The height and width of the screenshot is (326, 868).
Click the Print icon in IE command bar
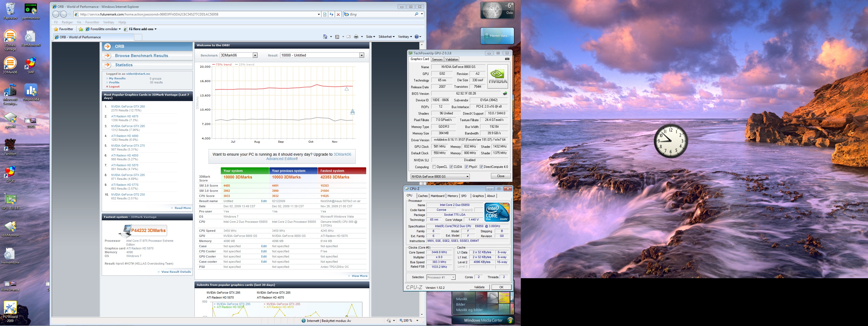(x=356, y=37)
